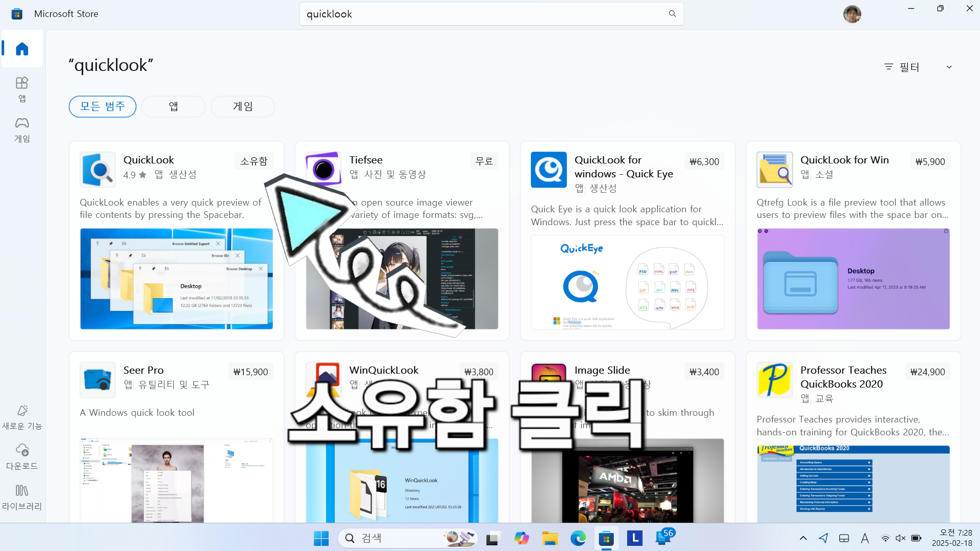Click the ₩6,300 price on Quick Eye
The width and height of the screenshot is (980, 551).
click(704, 161)
